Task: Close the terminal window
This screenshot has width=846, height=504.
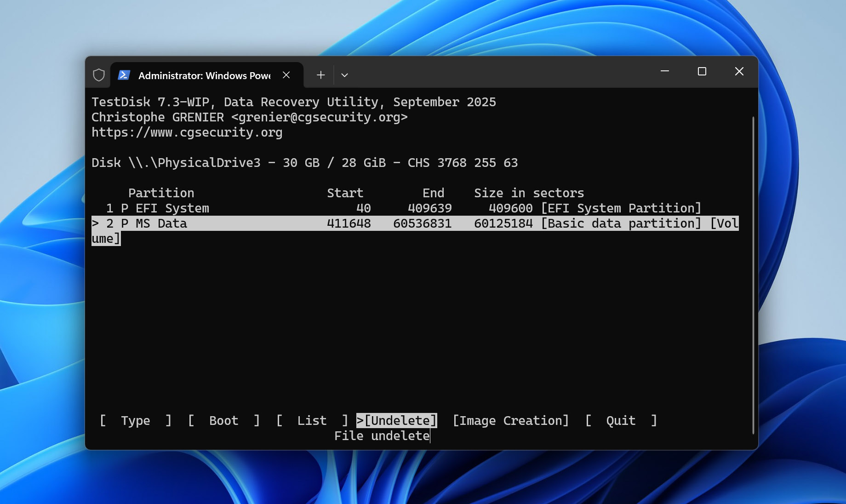Action: click(739, 71)
